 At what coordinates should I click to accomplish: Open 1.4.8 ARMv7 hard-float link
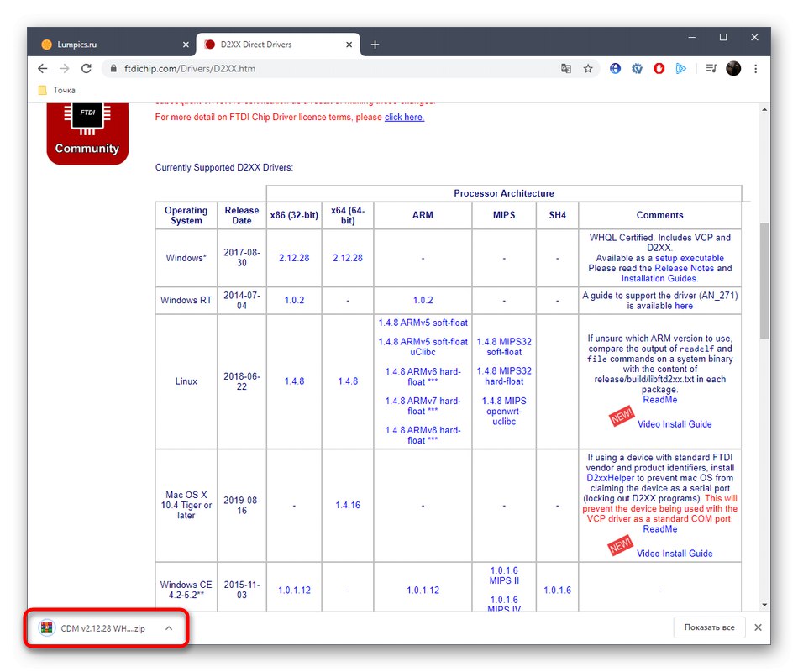click(423, 406)
